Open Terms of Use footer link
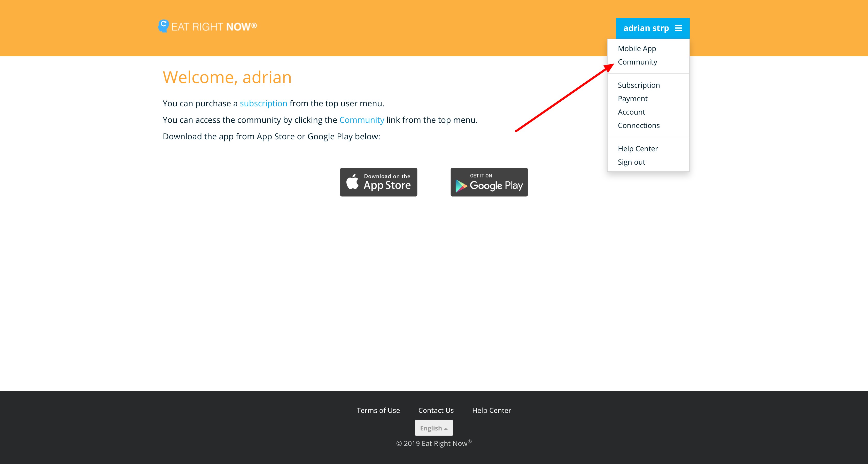 point(378,411)
